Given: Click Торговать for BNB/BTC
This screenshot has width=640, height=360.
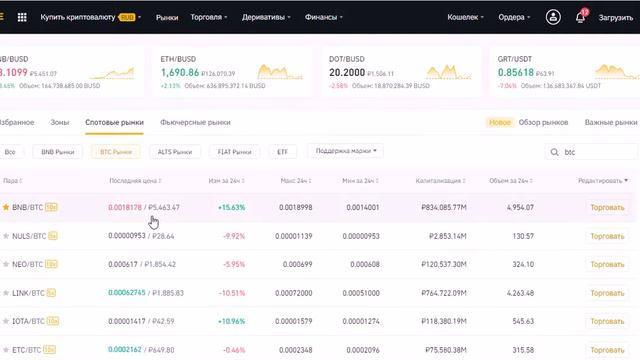Looking at the screenshot, I should [x=607, y=207].
